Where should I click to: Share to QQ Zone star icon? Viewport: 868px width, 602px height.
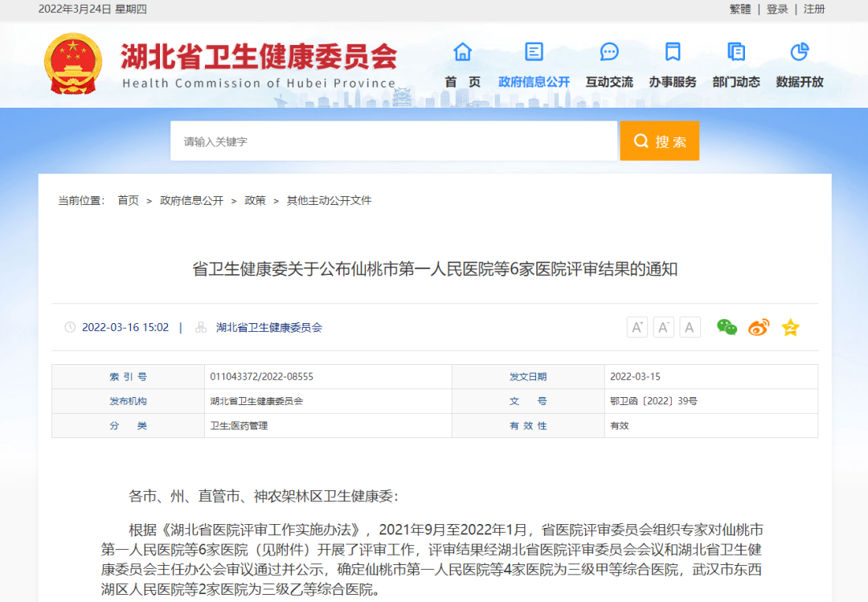click(x=791, y=327)
